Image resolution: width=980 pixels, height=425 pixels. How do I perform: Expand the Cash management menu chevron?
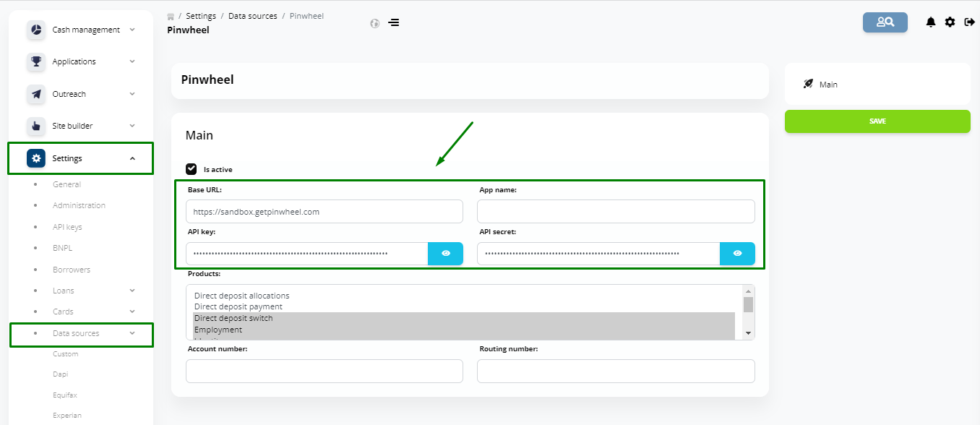point(132,30)
